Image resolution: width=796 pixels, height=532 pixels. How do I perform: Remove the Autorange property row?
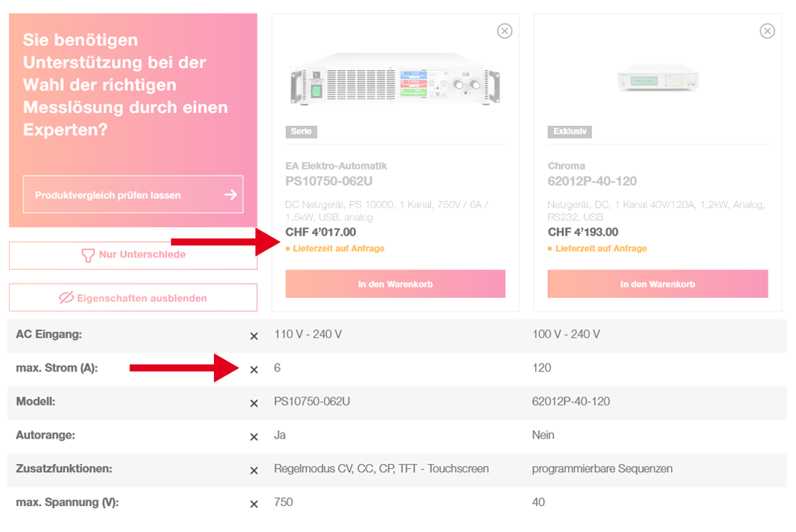[x=253, y=437]
